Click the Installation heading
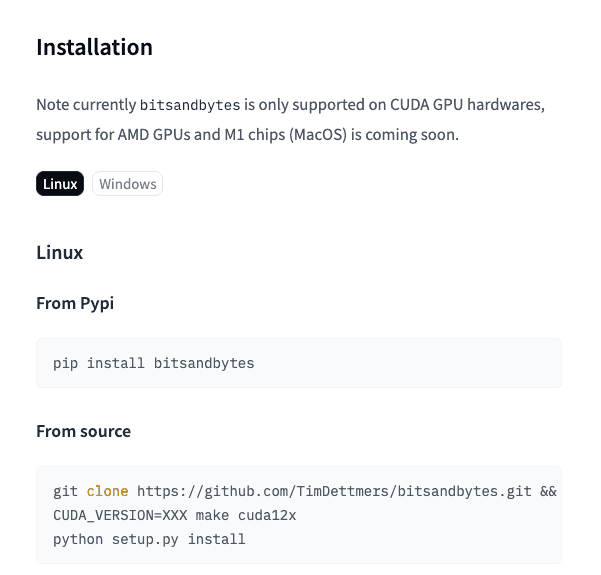This screenshot has width=601, height=575. 94,47
